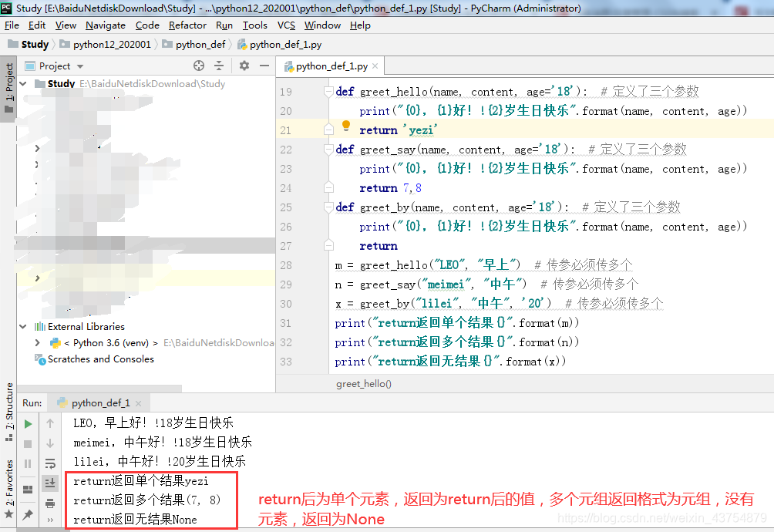Collapse the Study root folder

tap(23, 84)
